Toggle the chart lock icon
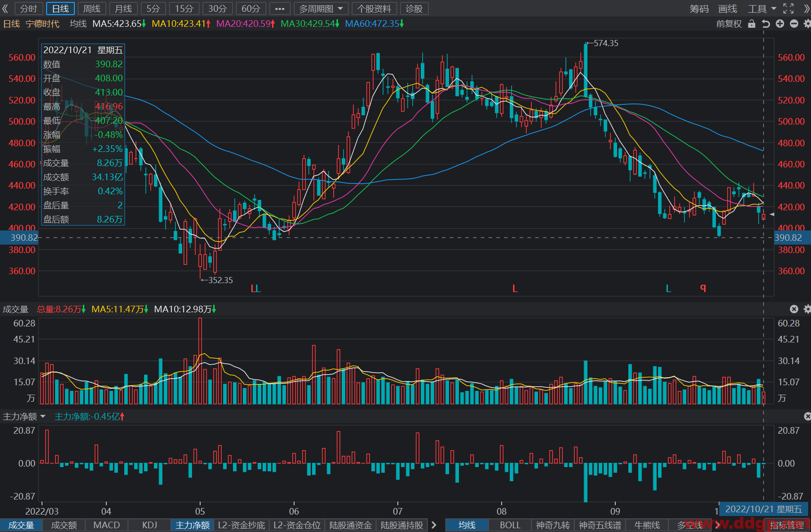811x532 pixels. [x=752, y=24]
